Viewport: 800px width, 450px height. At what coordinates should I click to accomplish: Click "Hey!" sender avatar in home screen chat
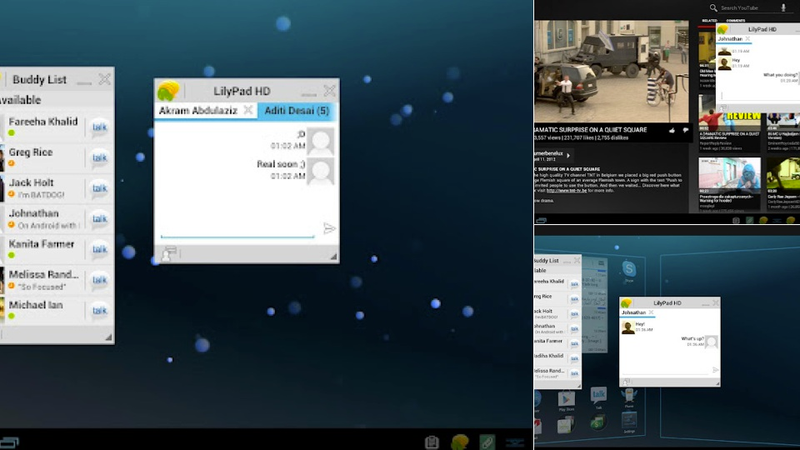[628, 328]
